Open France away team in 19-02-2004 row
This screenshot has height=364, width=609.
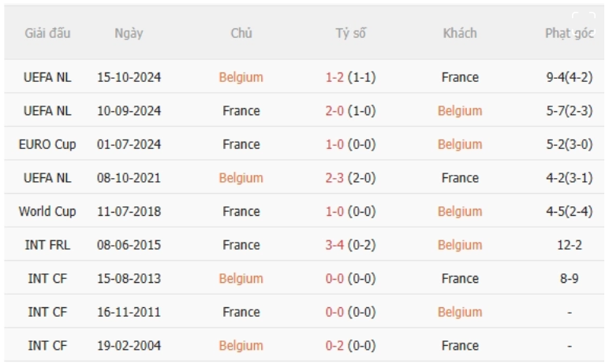(460, 346)
